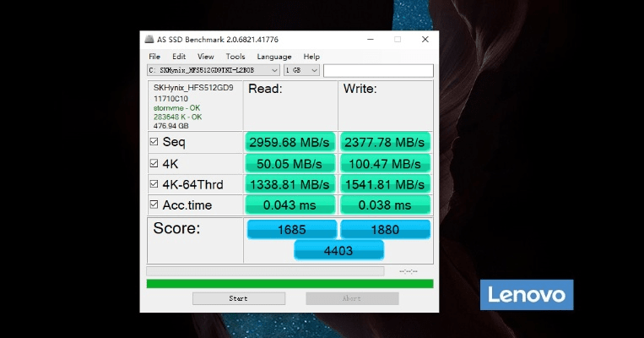Viewport: 644px width, 338px height.
Task: Click the Seq read result 2959.68 MB/s
Action: click(290, 142)
